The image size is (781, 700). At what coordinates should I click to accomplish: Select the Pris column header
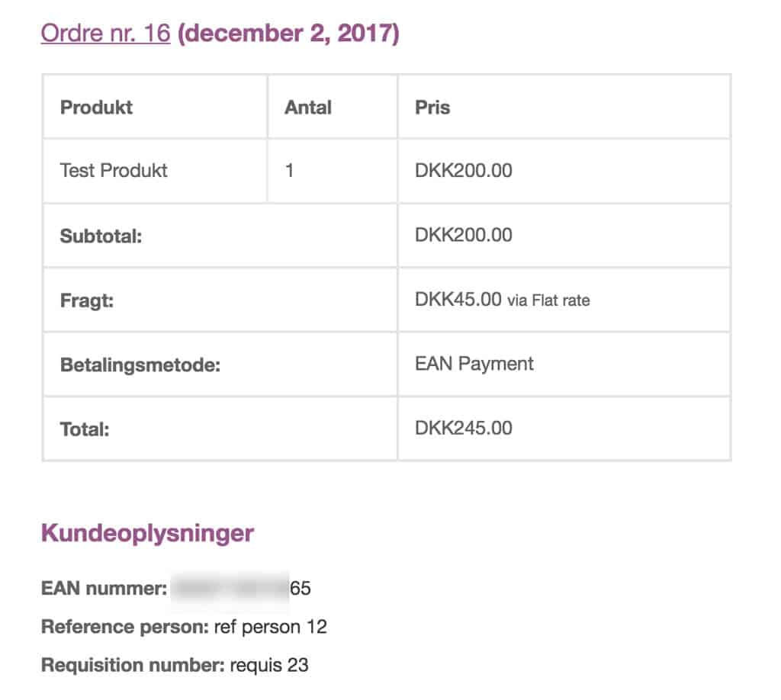[432, 108]
